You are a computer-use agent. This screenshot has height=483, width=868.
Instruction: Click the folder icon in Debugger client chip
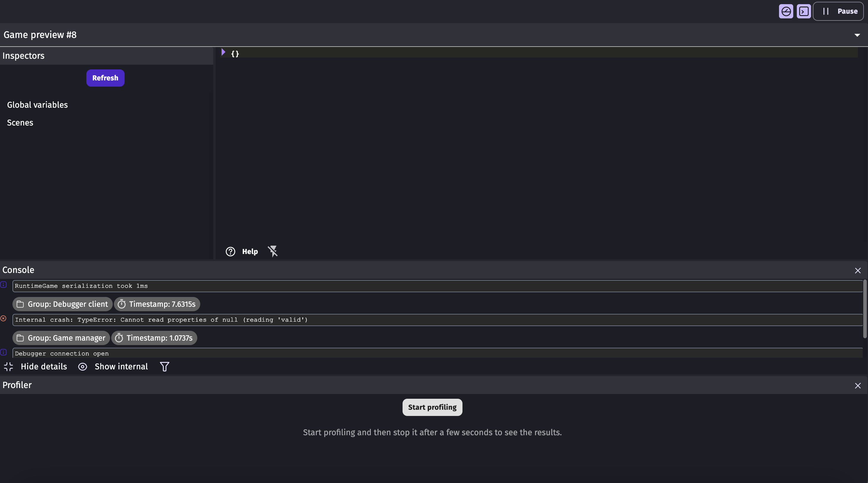20,304
